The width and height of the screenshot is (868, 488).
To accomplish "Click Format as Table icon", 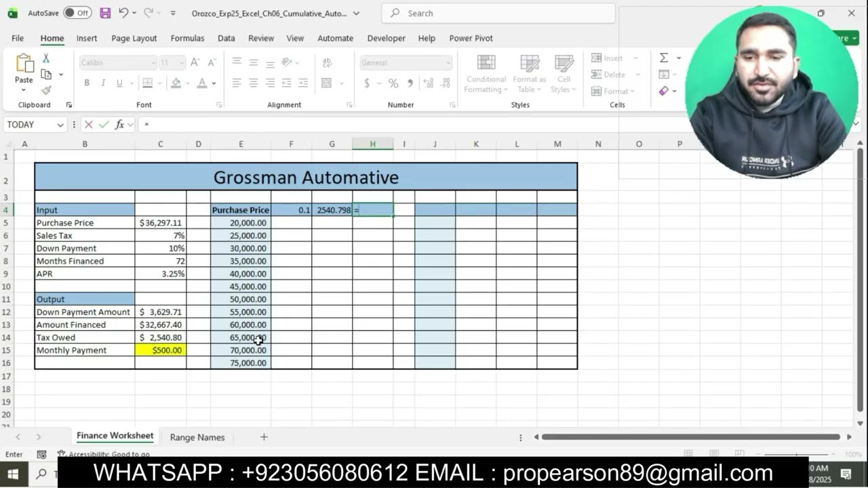I will pyautogui.click(x=529, y=73).
